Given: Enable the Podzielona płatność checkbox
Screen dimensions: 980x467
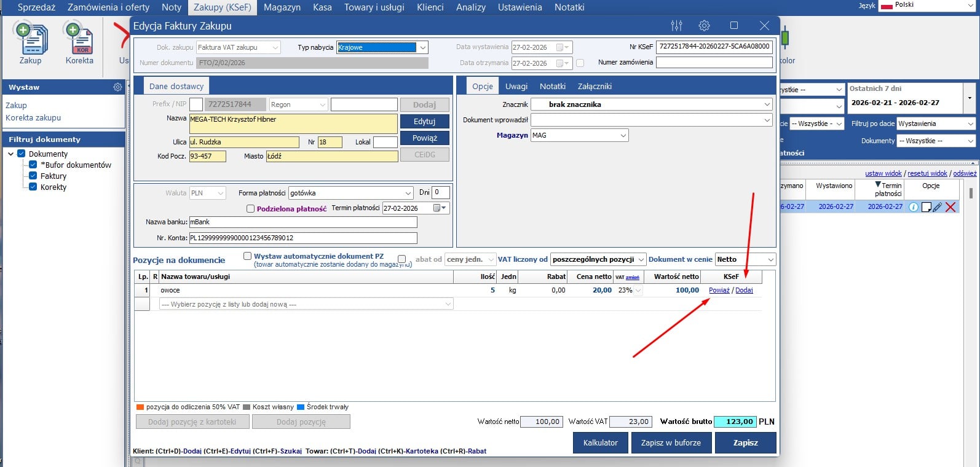Looking at the screenshot, I should [x=250, y=209].
